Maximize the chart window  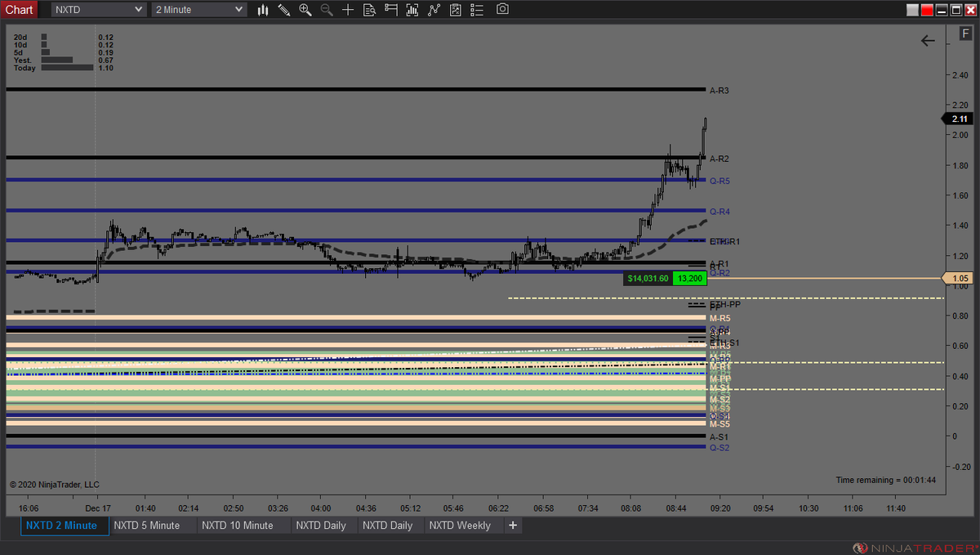(x=955, y=10)
